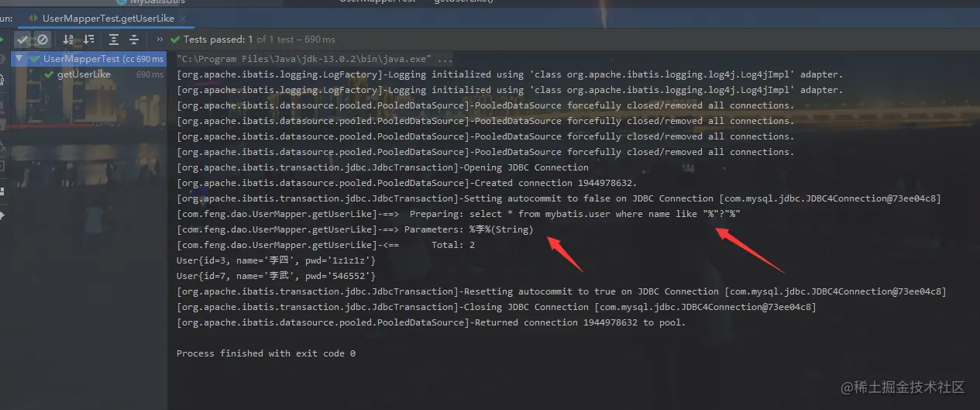Expand all test tree nodes
The height and width of the screenshot is (410, 980).
click(x=114, y=39)
